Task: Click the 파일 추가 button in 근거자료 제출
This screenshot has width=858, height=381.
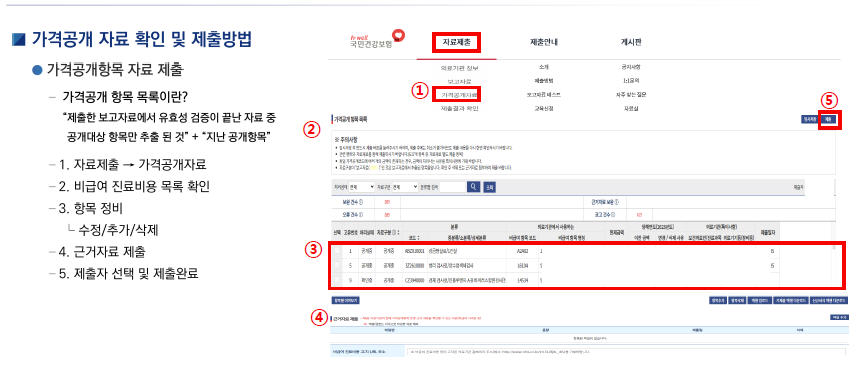Action: point(839,318)
